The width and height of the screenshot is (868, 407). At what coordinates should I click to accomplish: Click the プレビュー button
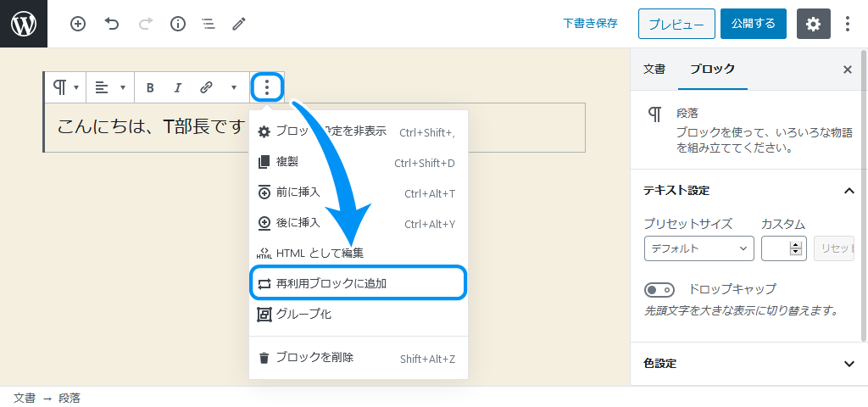pyautogui.click(x=676, y=24)
